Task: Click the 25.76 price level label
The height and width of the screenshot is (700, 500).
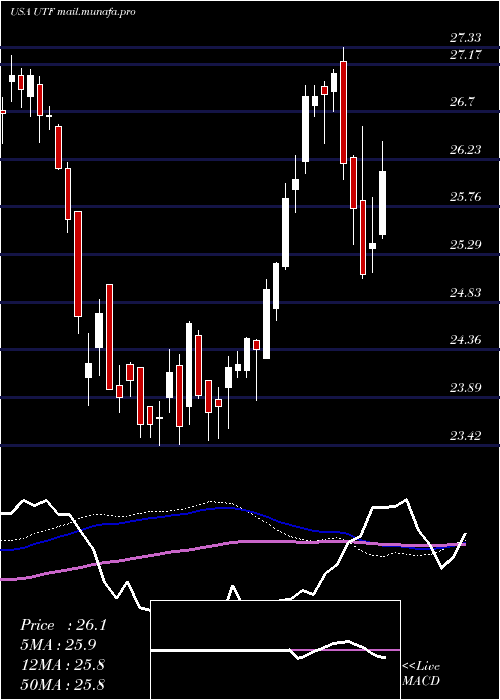Action: coord(466,197)
